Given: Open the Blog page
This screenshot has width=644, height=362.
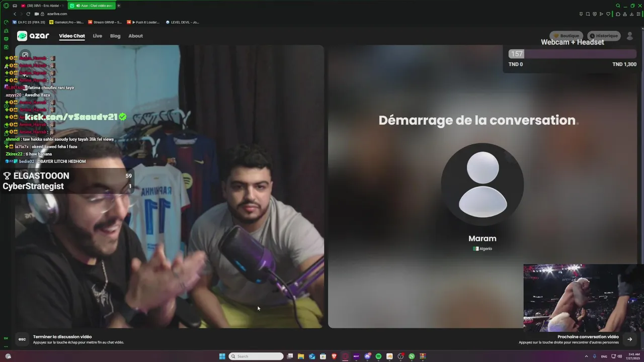Looking at the screenshot, I should coord(115,36).
